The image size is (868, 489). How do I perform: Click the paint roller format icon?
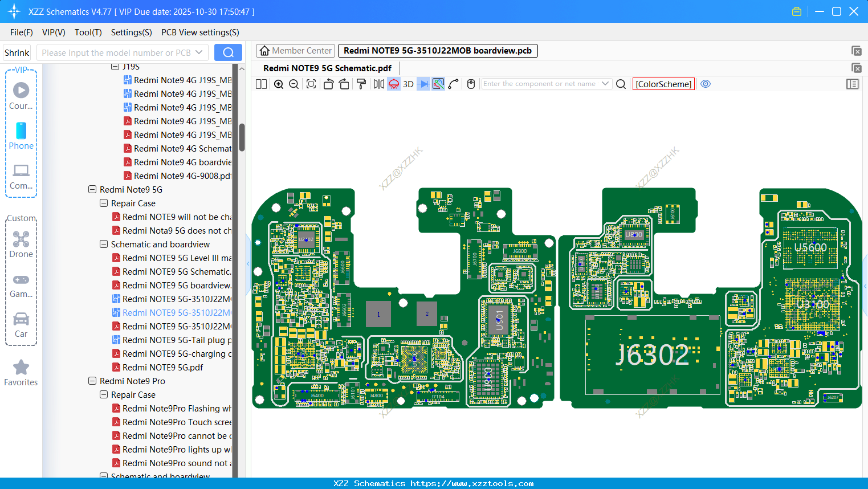point(361,84)
